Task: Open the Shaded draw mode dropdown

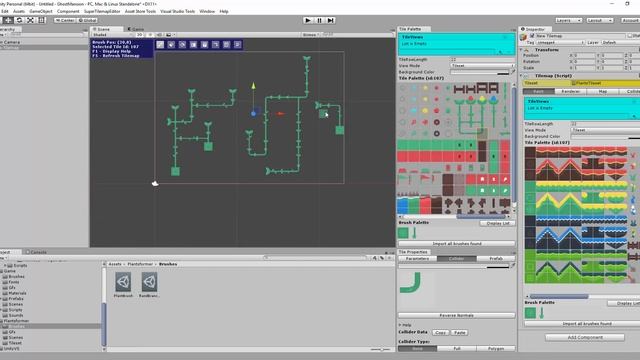Action: [112, 35]
